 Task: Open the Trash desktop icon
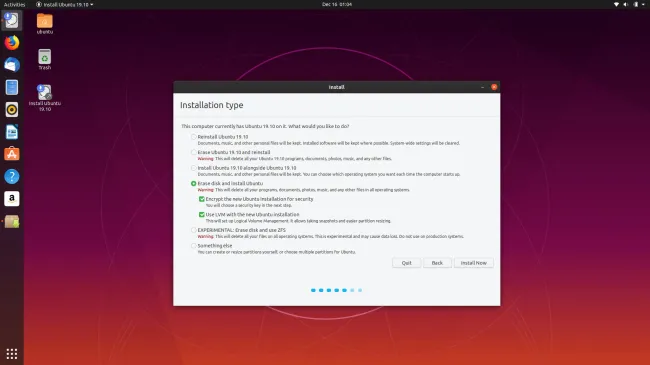(x=45, y=59)
